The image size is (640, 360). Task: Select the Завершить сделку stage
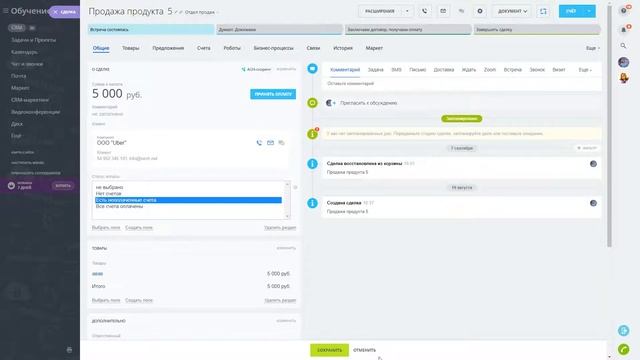click(x=537, y=29)
